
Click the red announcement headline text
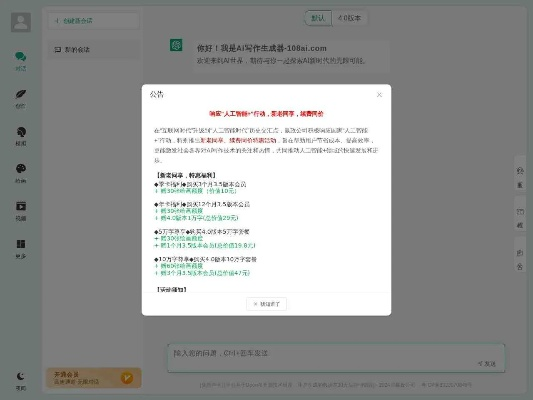pos(266,114)
